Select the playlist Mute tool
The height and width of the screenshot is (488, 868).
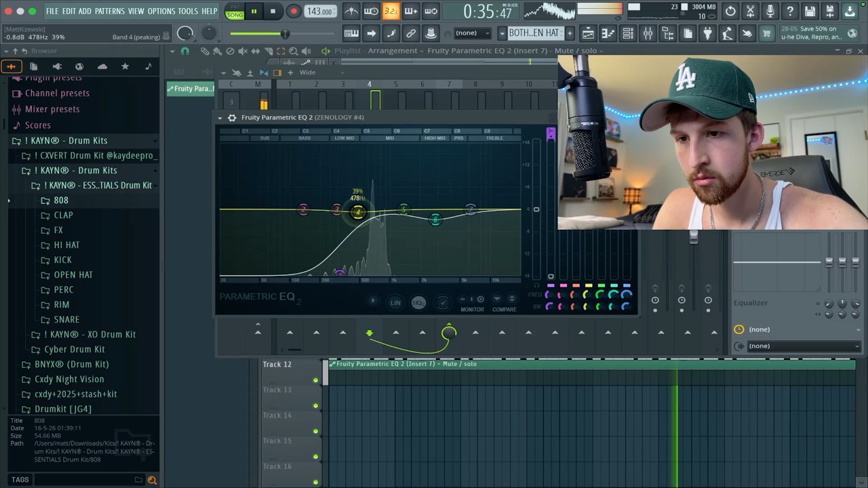(x=243, y=51)
